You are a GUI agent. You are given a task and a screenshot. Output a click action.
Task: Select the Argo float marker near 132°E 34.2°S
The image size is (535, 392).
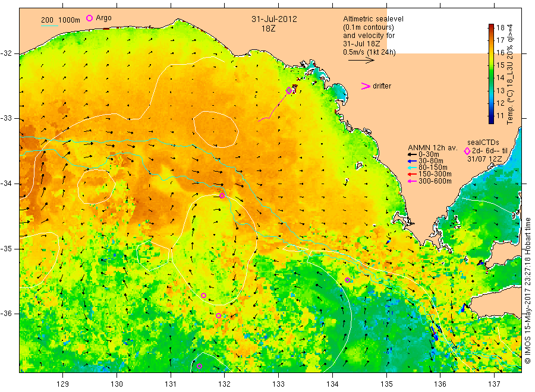(x=222, y=195)
